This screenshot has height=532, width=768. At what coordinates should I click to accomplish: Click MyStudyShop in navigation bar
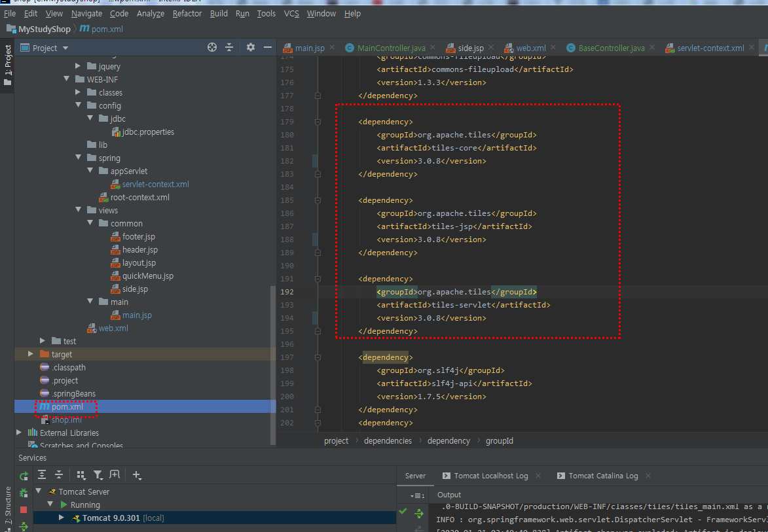click(x=39, y=29)
